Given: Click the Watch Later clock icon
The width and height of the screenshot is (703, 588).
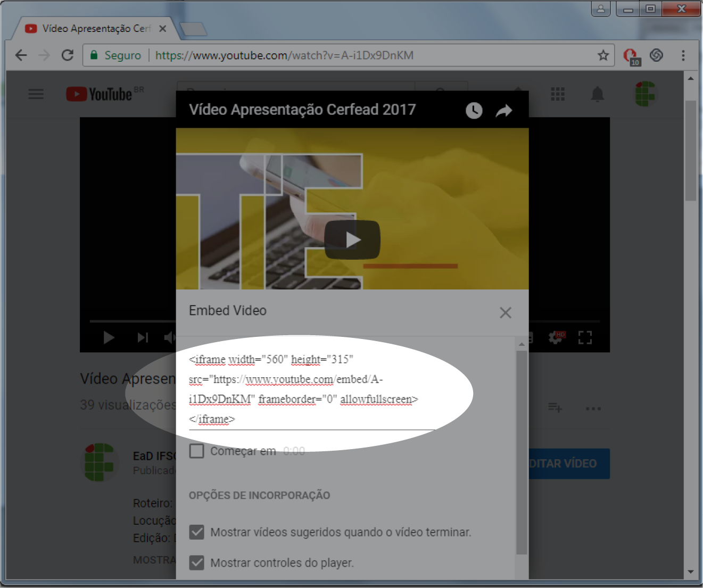Looking at the screenshot, I should click(474, 111).
